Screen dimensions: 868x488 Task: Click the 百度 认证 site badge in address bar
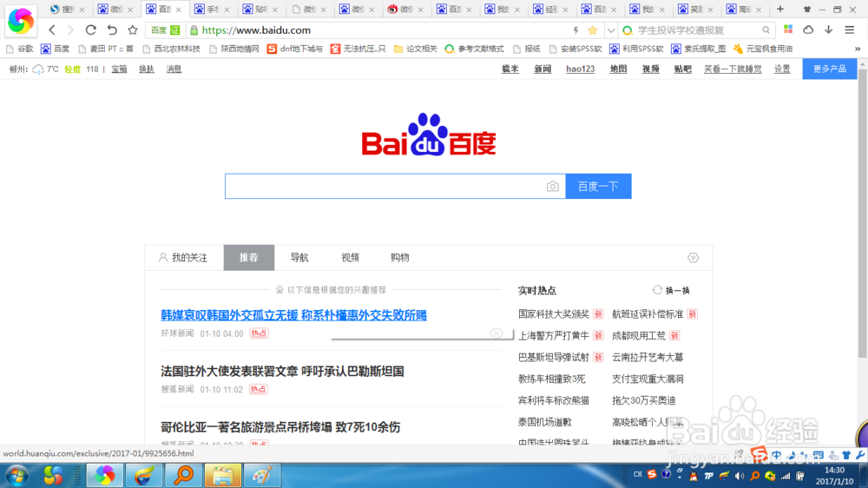click(166, 30)
